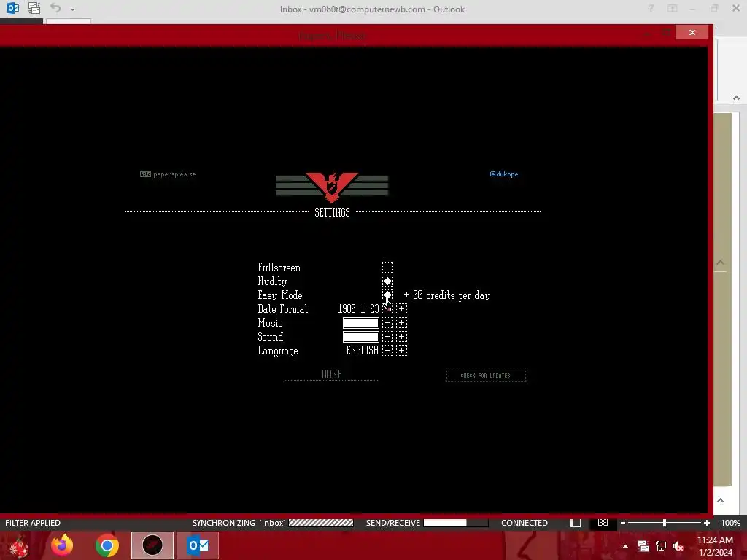Launch Firefox from the taskbar
Viewport: 747px width, 560px height.
(62, 545)
